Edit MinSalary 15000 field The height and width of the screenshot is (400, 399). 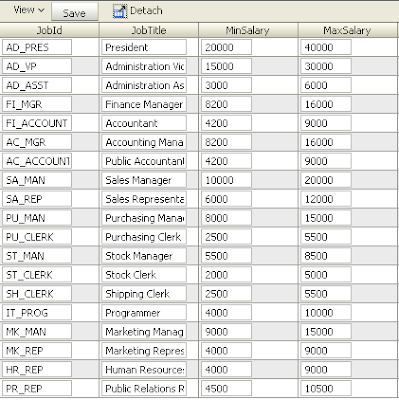(x=226, y=66)
